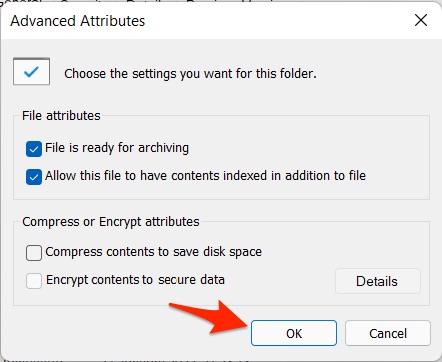442x362 pixels.
Task: Click the File attributes group heading
Action: point(61,116)
